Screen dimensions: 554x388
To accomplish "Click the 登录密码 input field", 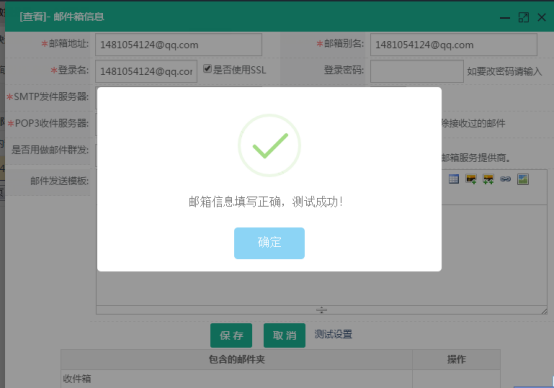I will (417, 71).
